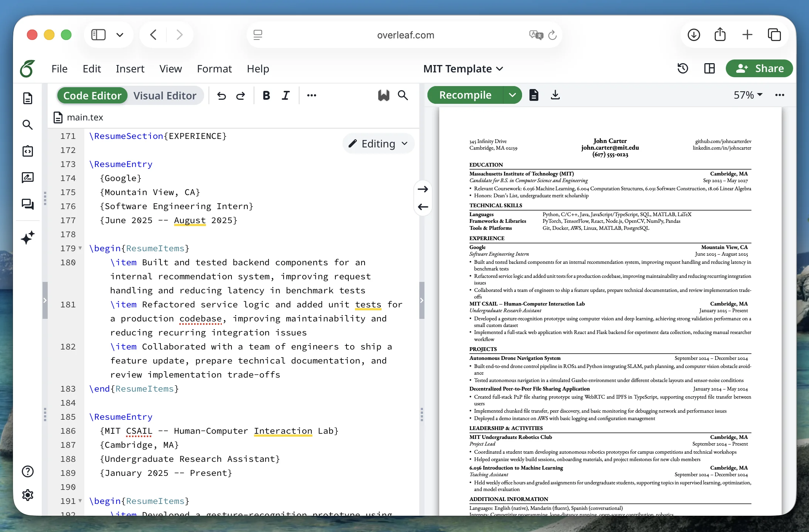809x532 pixels.
Task: Change the layout via layout icon
Action: click(x=710, y=68)
